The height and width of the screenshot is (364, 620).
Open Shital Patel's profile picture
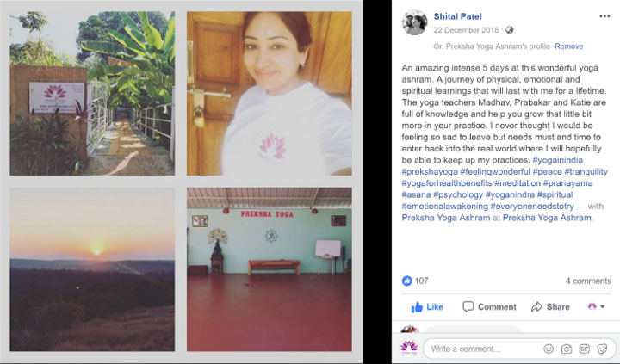(414, 22)
